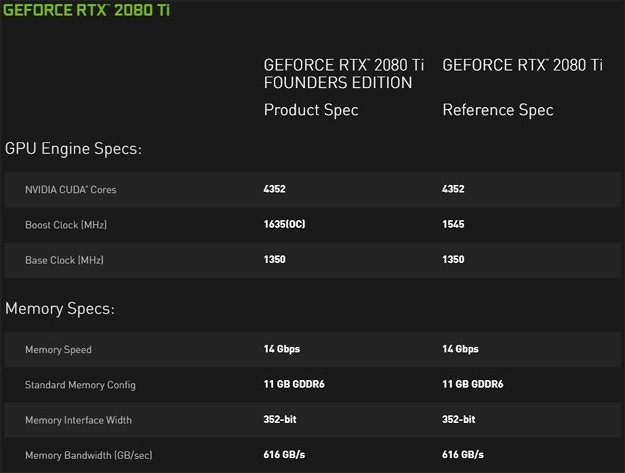This screenshot has width=625, height=473.
Task: Select Founders Edition CUDA cores value 4352
Action: (x=274, y=189)
